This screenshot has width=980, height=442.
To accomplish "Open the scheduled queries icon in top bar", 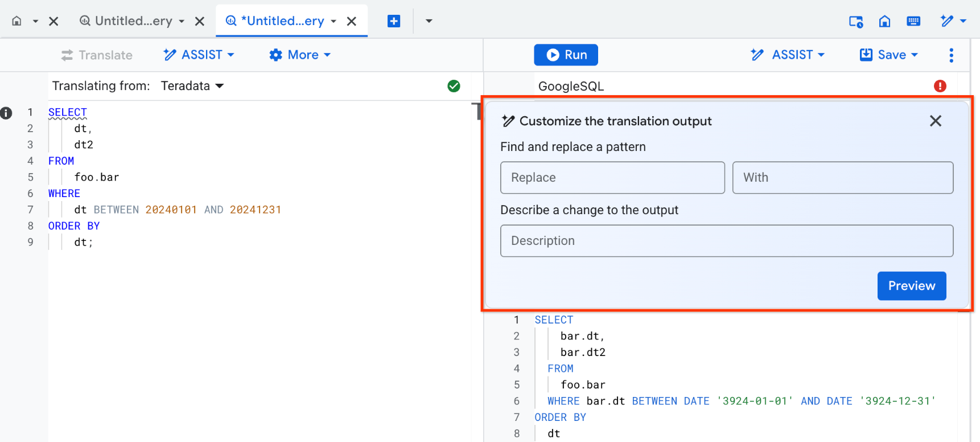I will (855, 21).
